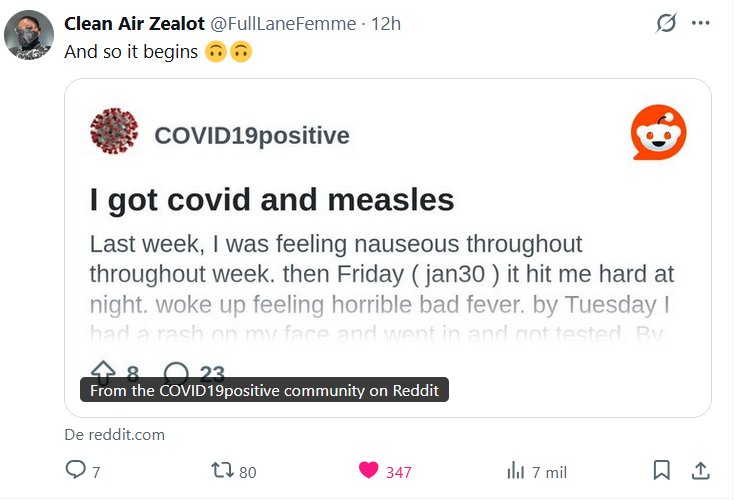Click the 'De reddit.com' source link
Viewport: 734px width, 500px height.
point(114,435)
